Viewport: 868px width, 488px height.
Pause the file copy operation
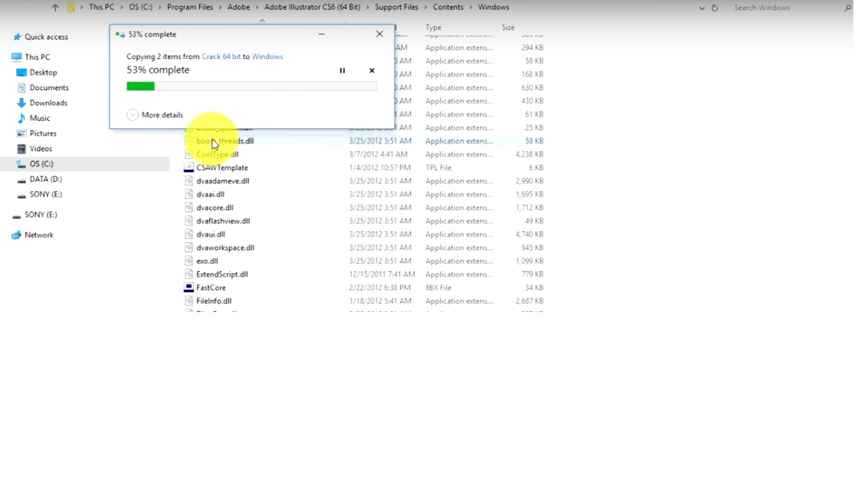click(x=342, y=71)
